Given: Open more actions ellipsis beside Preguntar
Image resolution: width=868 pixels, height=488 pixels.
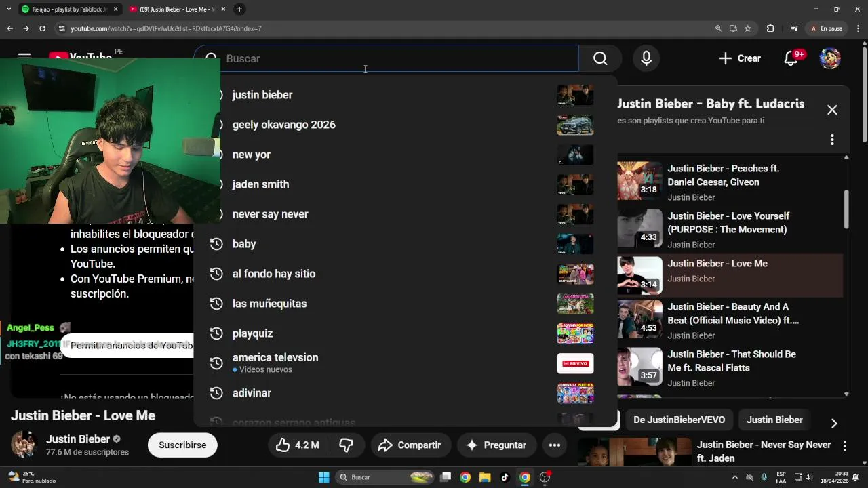Looking at the screenshot, I should (554, 445).
